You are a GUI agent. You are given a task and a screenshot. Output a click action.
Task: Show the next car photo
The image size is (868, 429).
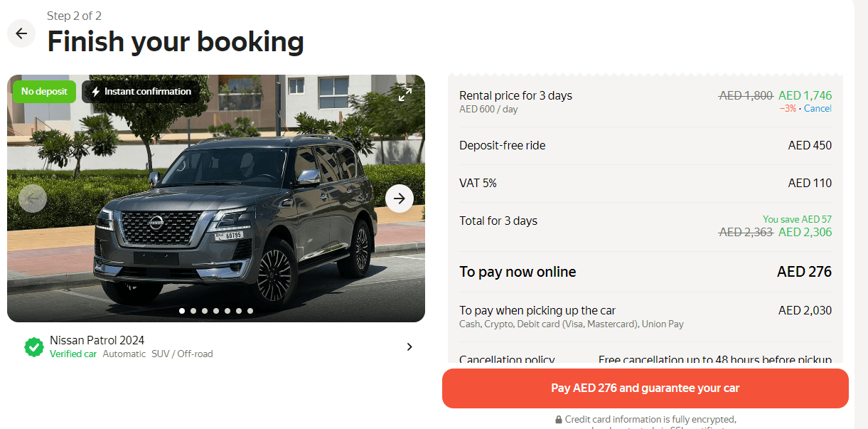tap(399, 198)
